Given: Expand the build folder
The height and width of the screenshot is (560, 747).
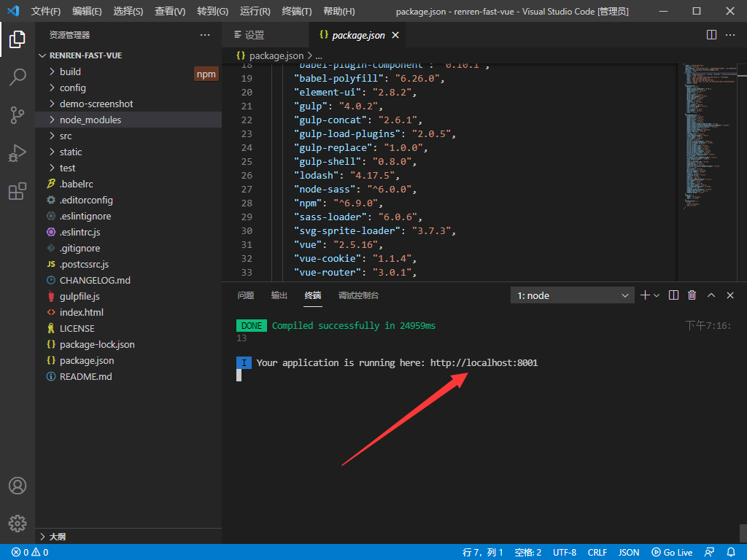Looking at the screenshot, I should 52,71.
